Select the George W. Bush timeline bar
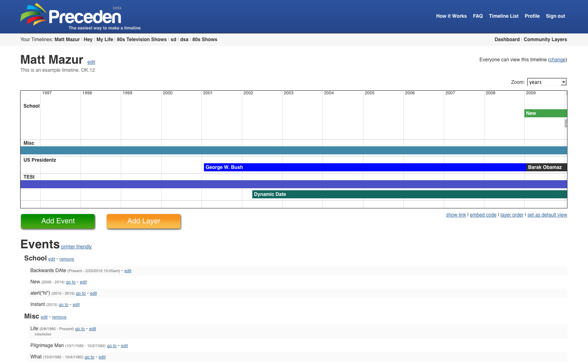 [x=363, y=167]
